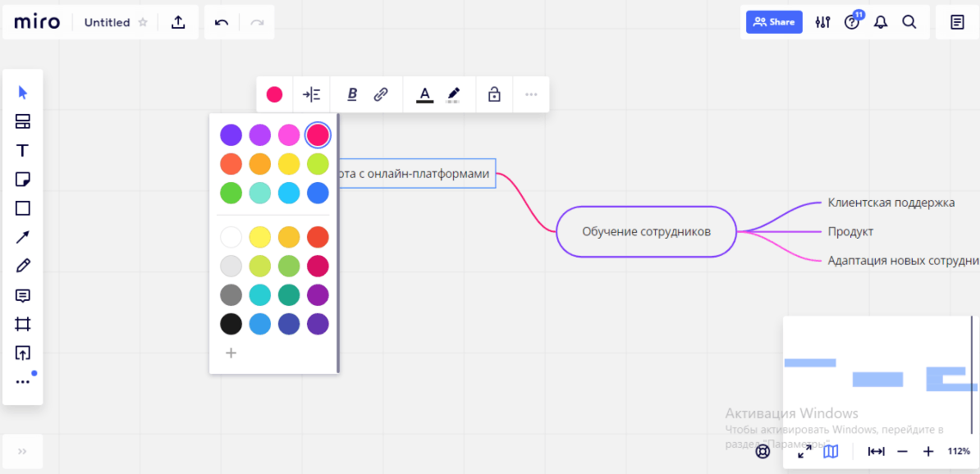Viewport: 980px width, 474px height.
Task: Open more tools in left toolbar
Action: pyautogui.click(x=23, y=381)
